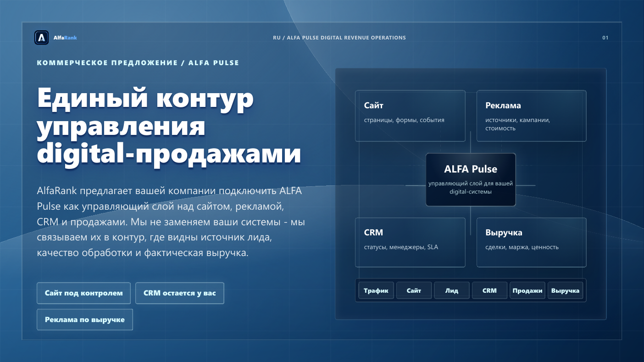Select the "Реклама" card in diagram
644x362 pixels.
[532, 116]
